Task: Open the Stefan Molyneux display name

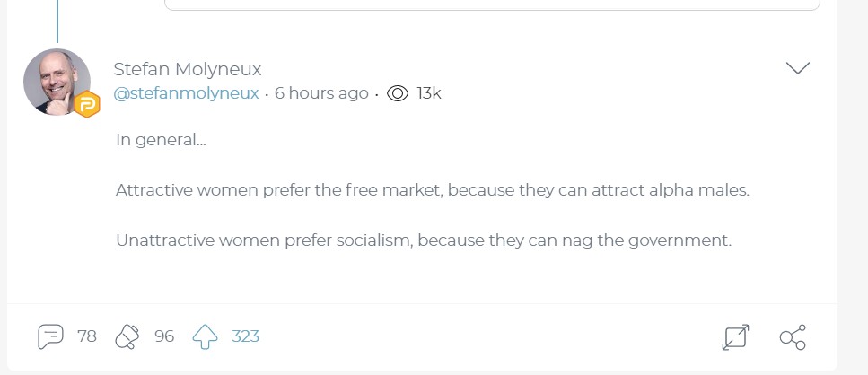Action: point(188,69)
